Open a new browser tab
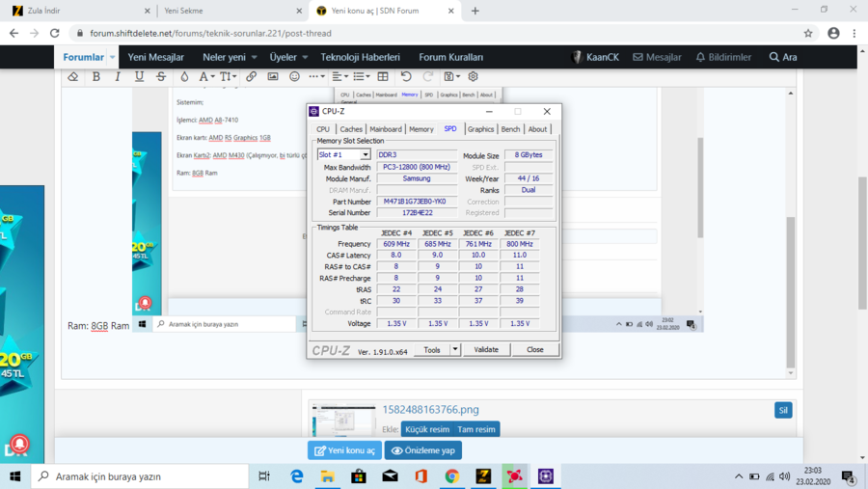868x489 pixels. point(475,11)
